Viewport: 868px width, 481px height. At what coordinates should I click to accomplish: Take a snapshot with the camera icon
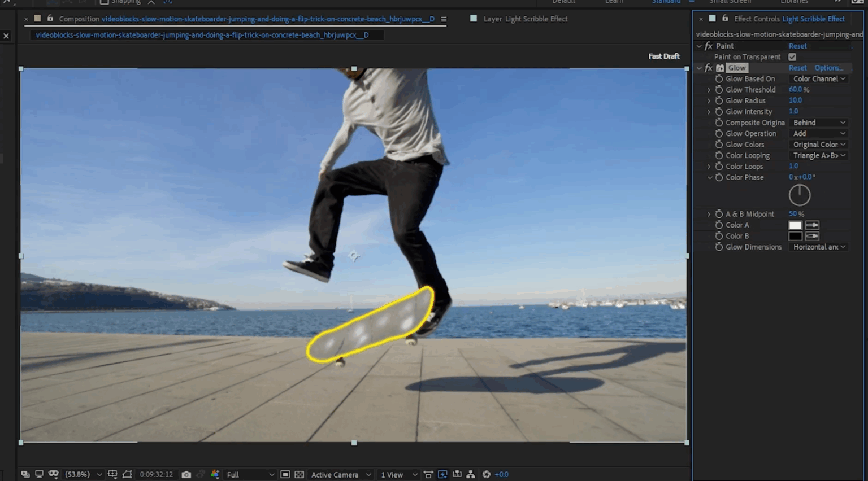pos(186,474)
